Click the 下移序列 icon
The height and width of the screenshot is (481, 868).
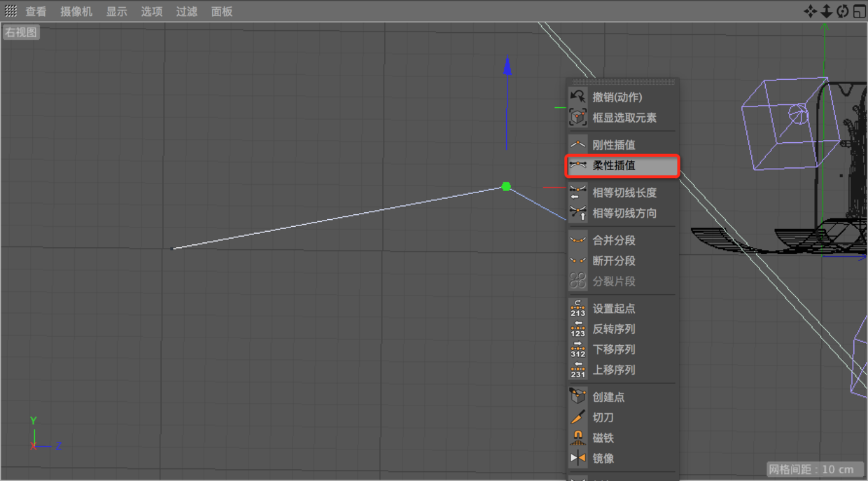(577, 349)
